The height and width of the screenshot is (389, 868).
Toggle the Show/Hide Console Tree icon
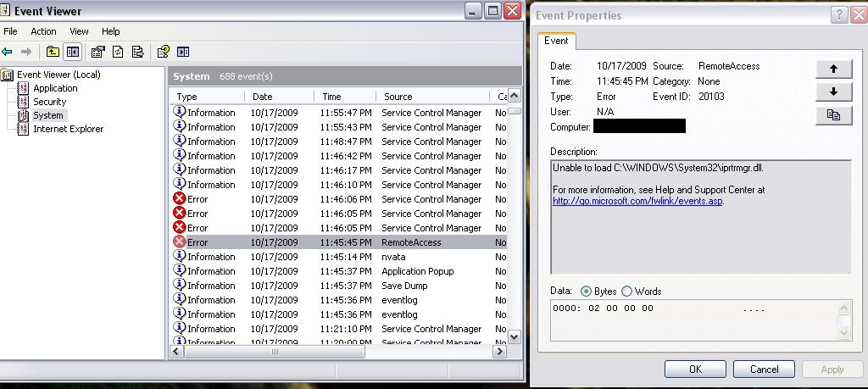(x=73, y=52)
